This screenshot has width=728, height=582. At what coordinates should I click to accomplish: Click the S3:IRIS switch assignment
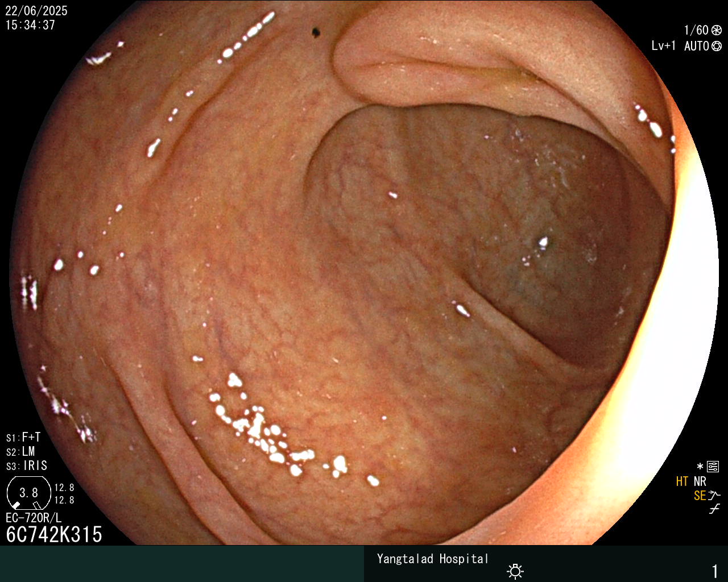pyautogui.click(x=27, y=465)
